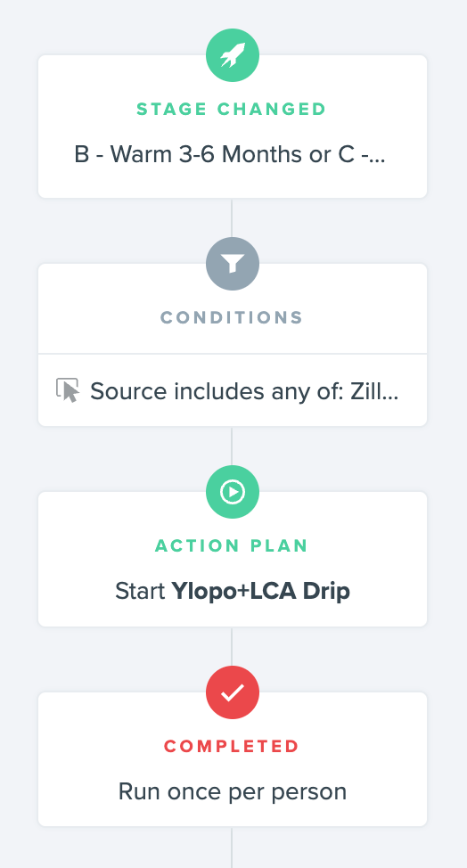Click connector line between conditions and action plan
This screenshot has width=467, height=868.
232,446
